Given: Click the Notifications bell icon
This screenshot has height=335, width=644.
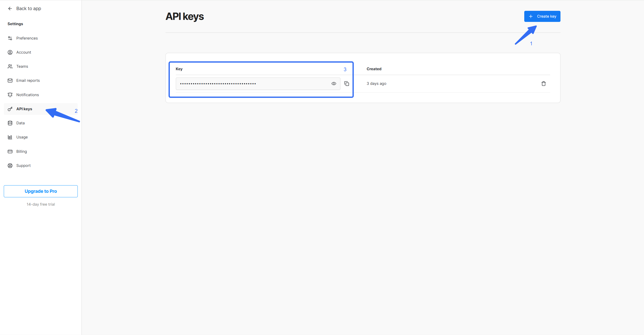Looking at the screenshot, I should [10, 95].
